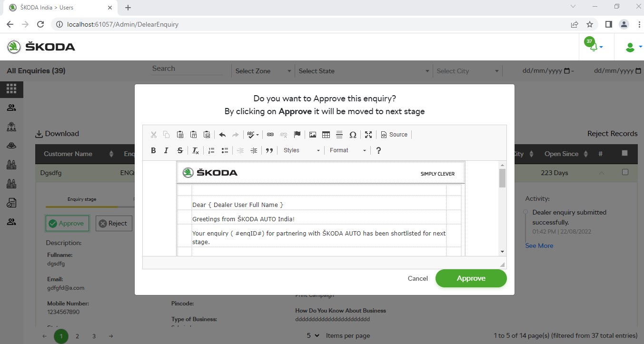Choose Paste as plain text icon
Image resolution: width=644 pixels, height=344 pixels.
point(194,135)
